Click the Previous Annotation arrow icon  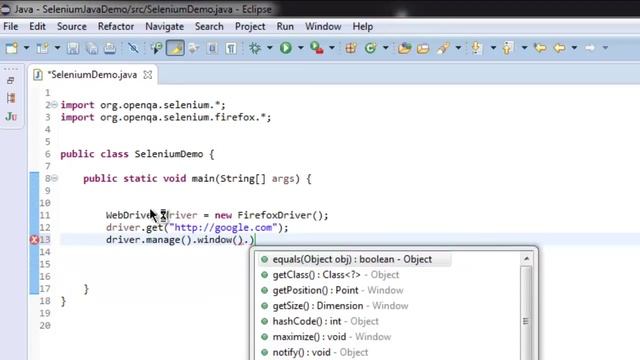508,48
